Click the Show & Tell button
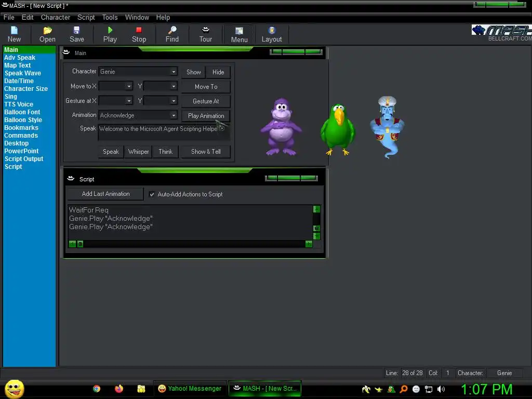 pyautogui.click(x=206, y=152)
